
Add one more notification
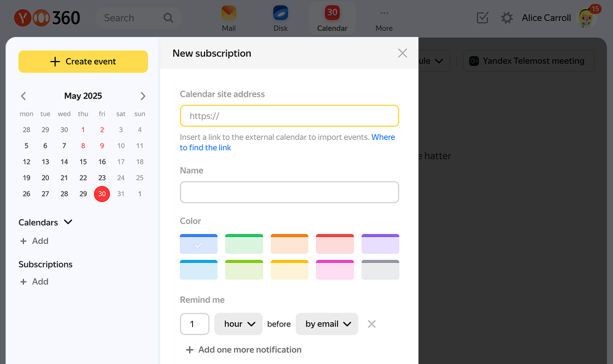click(243, 350)
